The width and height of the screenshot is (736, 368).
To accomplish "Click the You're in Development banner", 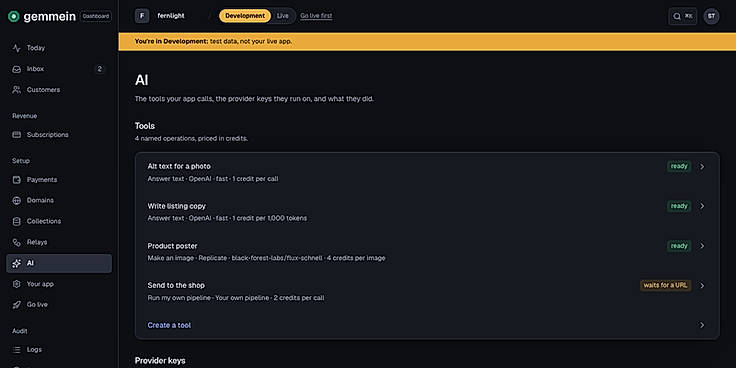I will [427, 41].
